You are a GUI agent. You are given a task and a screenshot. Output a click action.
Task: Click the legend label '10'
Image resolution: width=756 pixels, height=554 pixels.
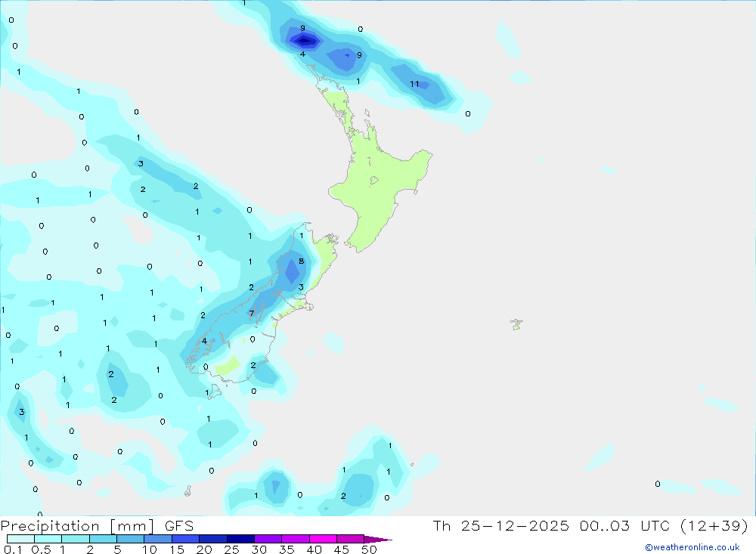click(x=150, y=549)
